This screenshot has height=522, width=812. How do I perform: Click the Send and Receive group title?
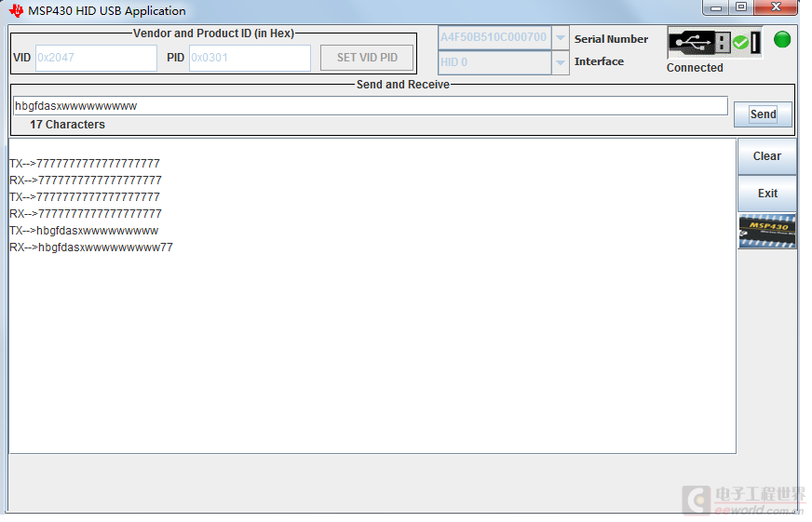pyautogui.click(x=403, y=85)
